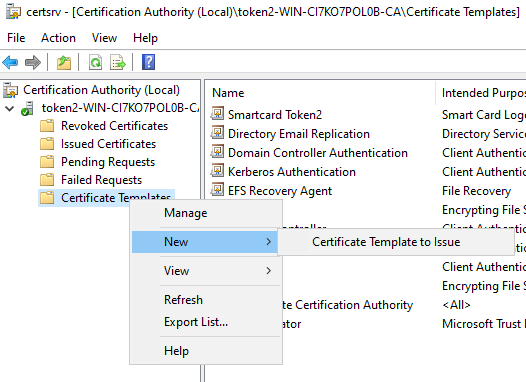Click the Smart Card Logon purpose cell
526x382 pixels.
tap(484, 115)
